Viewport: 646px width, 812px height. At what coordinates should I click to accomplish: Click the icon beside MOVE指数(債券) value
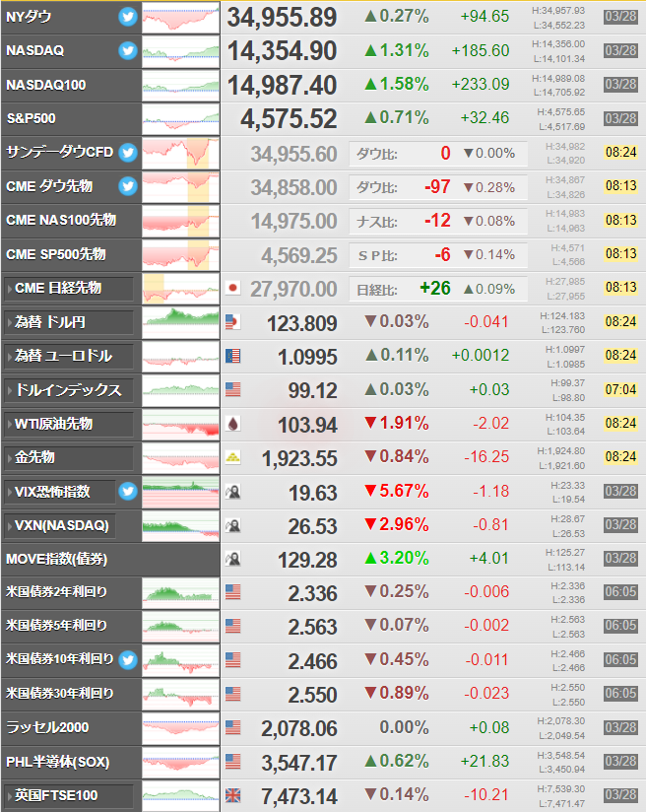click(233, 559)
